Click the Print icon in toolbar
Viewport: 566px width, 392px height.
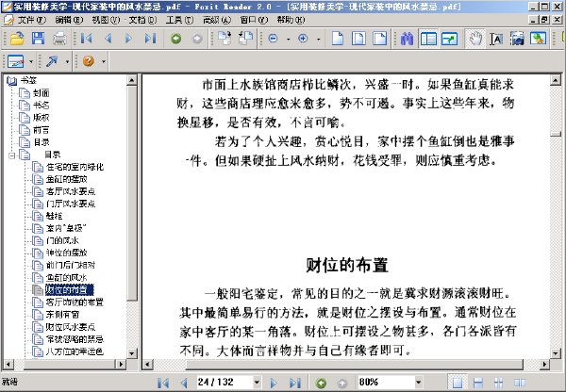(x=59, y=39)
